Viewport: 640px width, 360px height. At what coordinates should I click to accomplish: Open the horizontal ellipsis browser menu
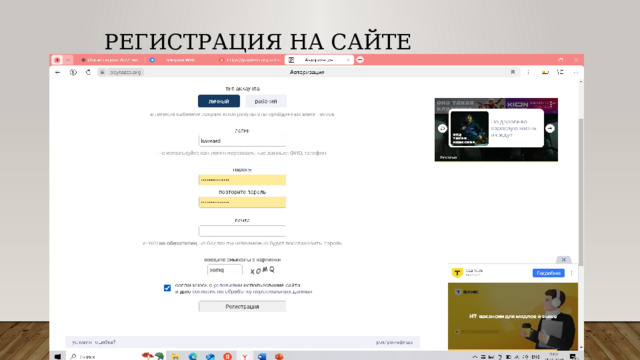(x=576, y=72)
